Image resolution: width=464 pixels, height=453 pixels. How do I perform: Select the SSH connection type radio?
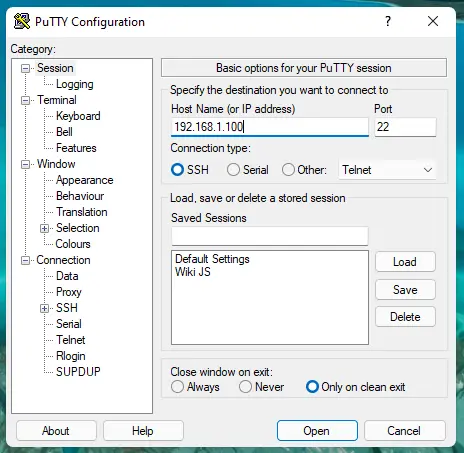[x=177, y=170]
